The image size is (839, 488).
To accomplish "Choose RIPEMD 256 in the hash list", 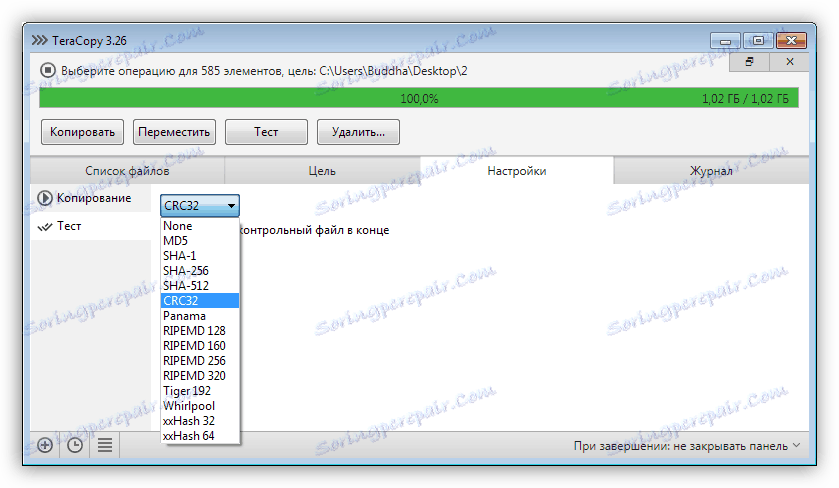I will pos(200,361).
